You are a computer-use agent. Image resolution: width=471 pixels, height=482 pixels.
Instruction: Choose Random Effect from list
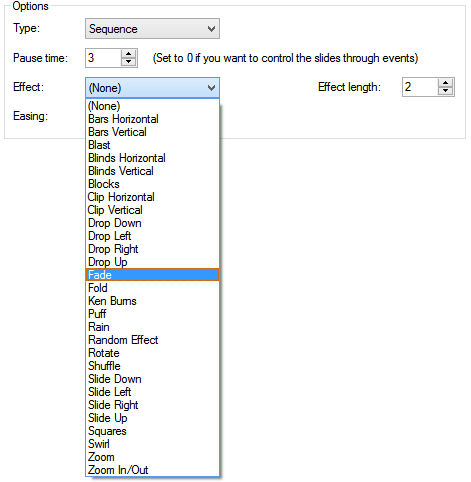[152, 340]
